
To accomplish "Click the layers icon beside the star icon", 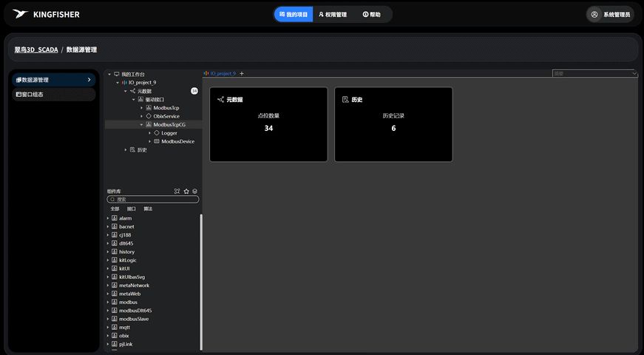I will click(194, 191).
